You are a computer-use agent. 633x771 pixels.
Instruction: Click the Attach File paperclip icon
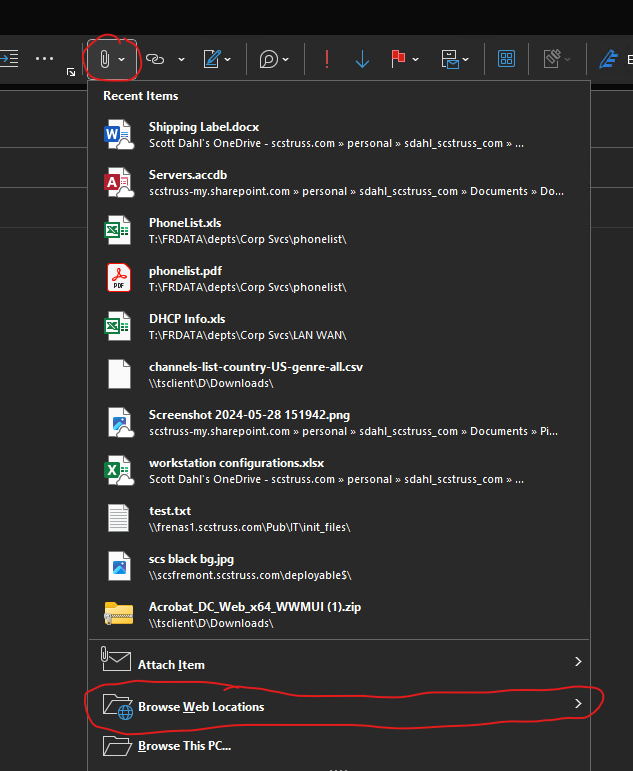(x=104, y=59)
